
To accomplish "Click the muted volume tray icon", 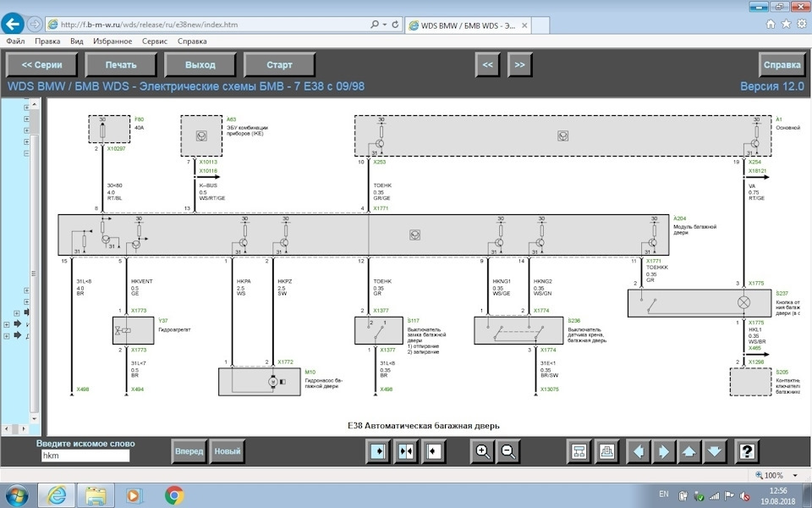I will tap(744, 495).
